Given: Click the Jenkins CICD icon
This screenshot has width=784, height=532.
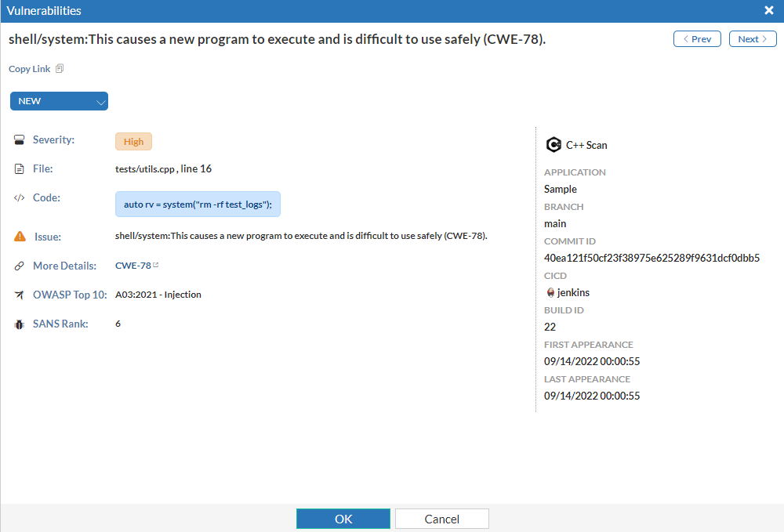Looking at the screenshot, I should 550,292.
